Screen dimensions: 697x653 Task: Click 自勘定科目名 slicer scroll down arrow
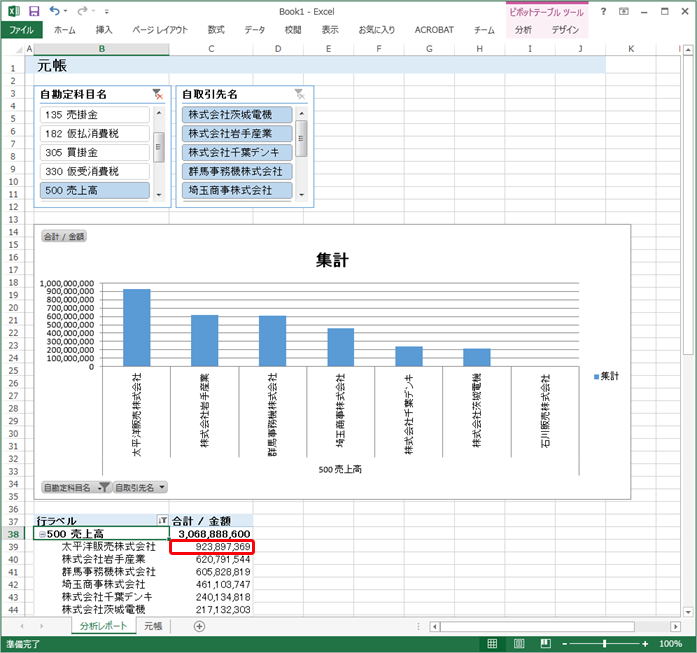point(159,195)
